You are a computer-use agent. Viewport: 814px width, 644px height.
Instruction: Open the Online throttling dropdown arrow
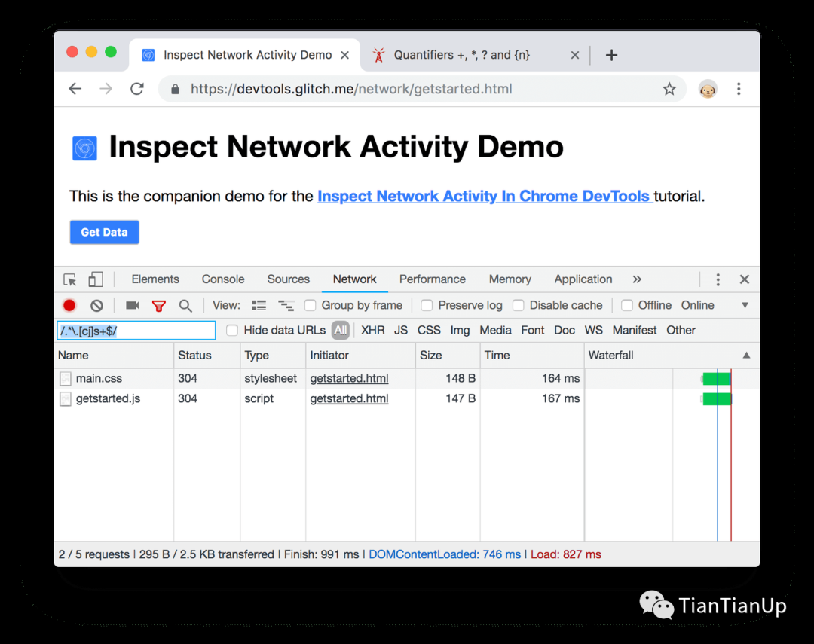tap(745, 305)
